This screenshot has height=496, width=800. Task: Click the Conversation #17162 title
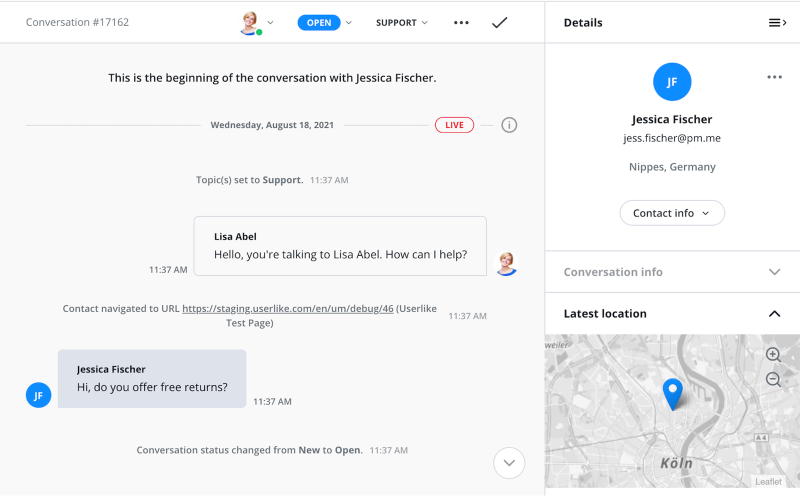(x=78, y=22)
